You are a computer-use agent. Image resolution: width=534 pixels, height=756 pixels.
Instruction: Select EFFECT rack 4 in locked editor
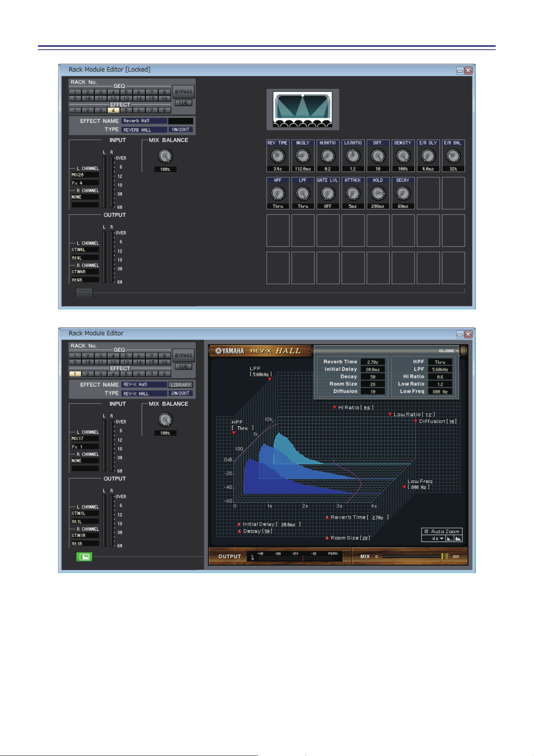coord(113,110)
